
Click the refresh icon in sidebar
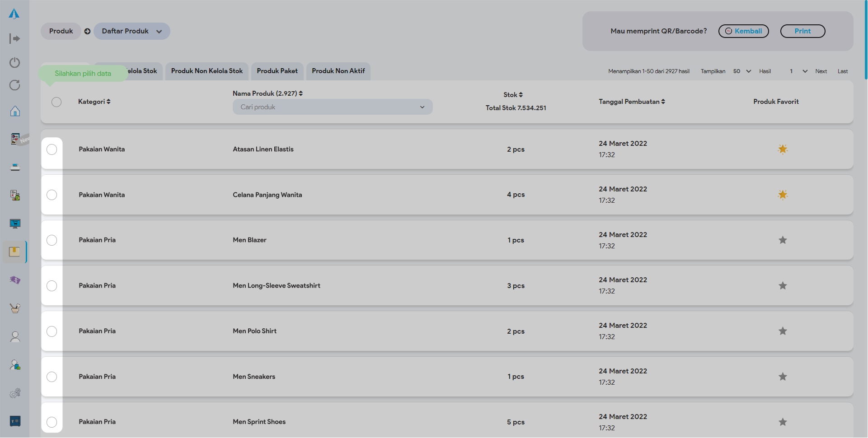[15, 85]
